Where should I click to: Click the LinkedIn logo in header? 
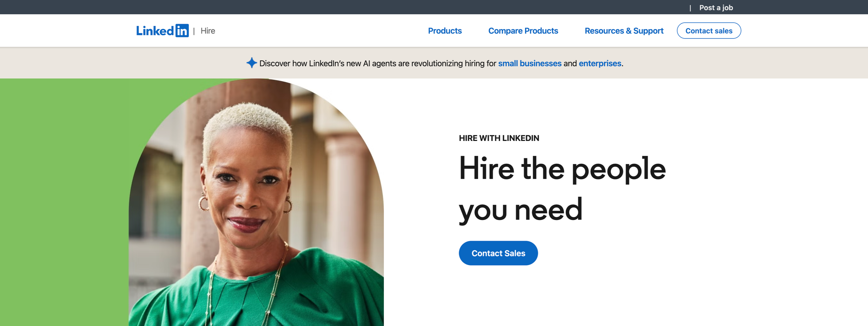coord(163,31)
